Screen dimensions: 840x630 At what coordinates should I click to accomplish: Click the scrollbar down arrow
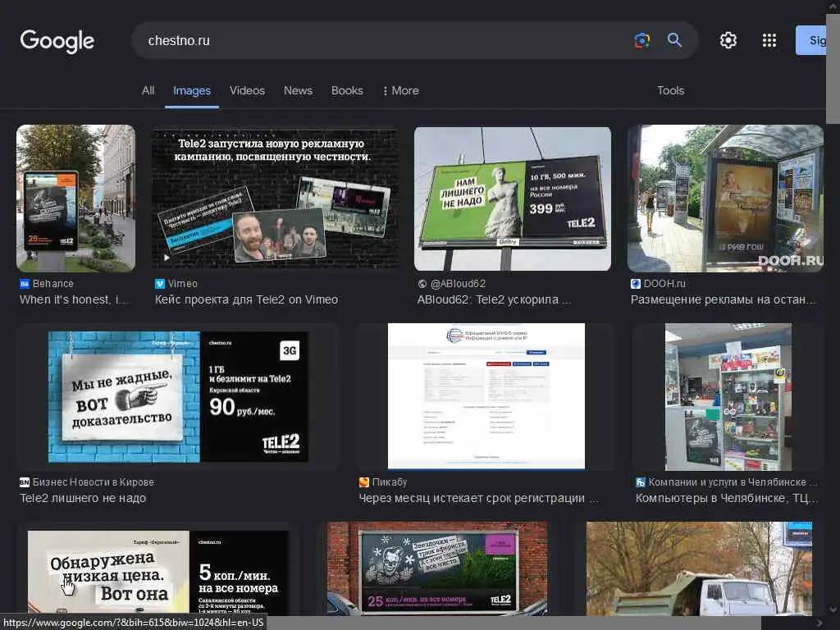coord(833,609)
